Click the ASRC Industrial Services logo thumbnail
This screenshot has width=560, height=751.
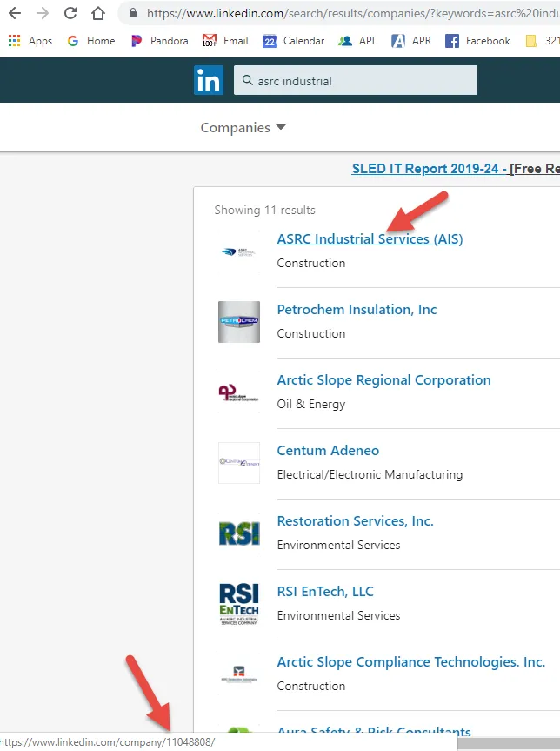click(x=239, y=251)
